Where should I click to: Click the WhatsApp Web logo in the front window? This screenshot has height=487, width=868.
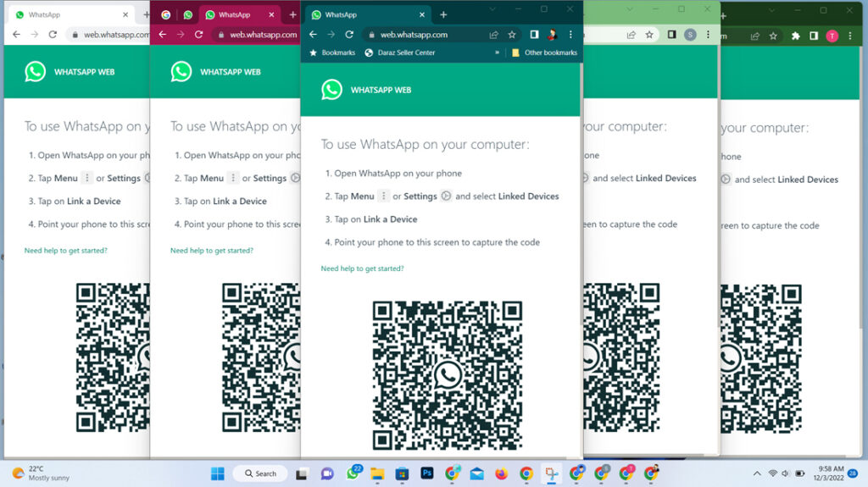(331, 90)
